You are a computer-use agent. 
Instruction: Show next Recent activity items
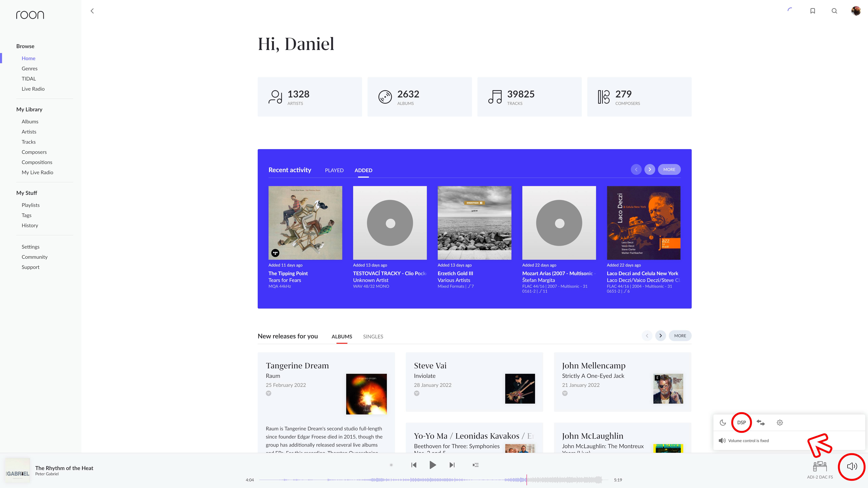[x=650, y=169]
